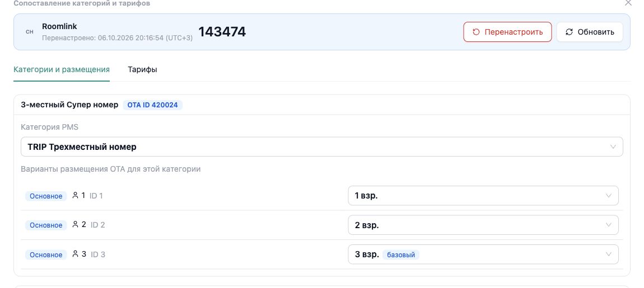Click the Варианты размещения OTA label
Viewport: 644px width, 288px height.
point(111,169)
